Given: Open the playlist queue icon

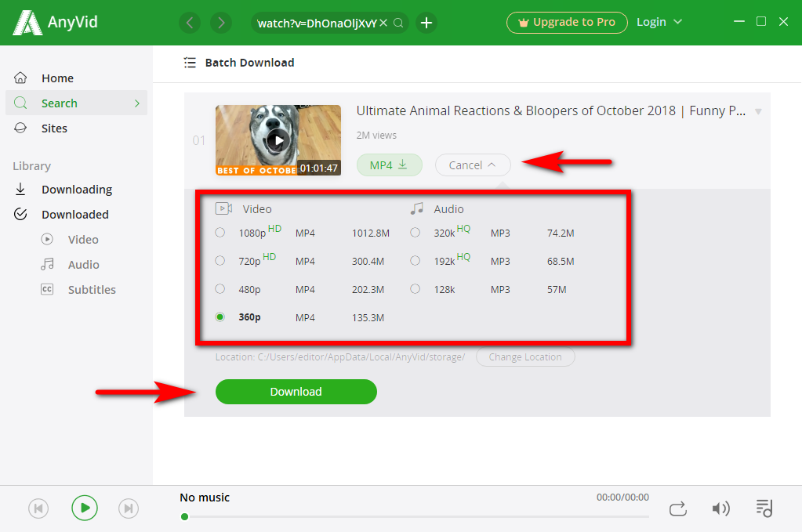Looking at the screenshot, I should point(764,508).
